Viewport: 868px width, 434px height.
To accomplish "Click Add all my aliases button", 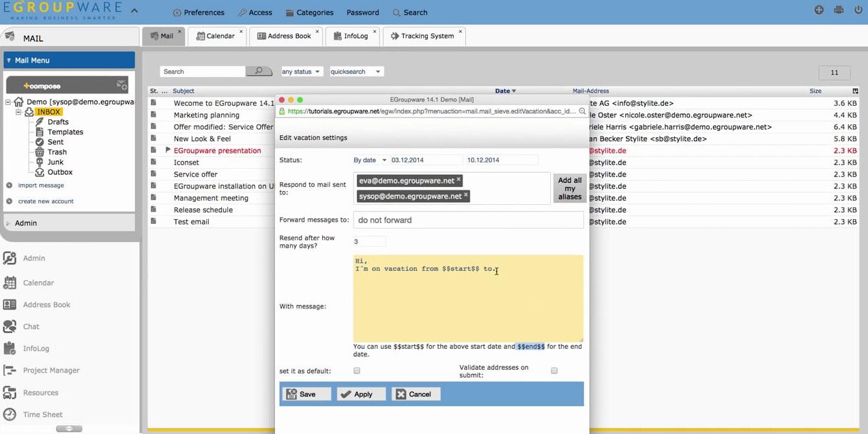I will (570, 188).
